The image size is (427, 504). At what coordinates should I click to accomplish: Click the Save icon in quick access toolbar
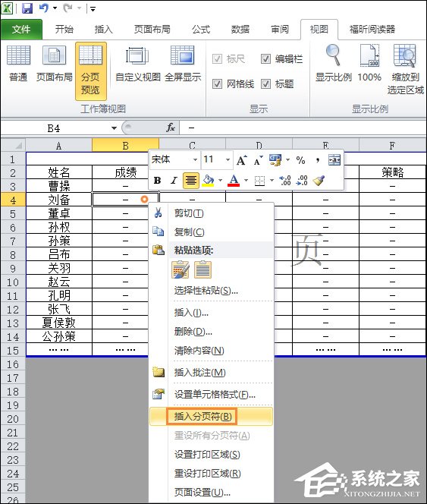click(27, 8)
